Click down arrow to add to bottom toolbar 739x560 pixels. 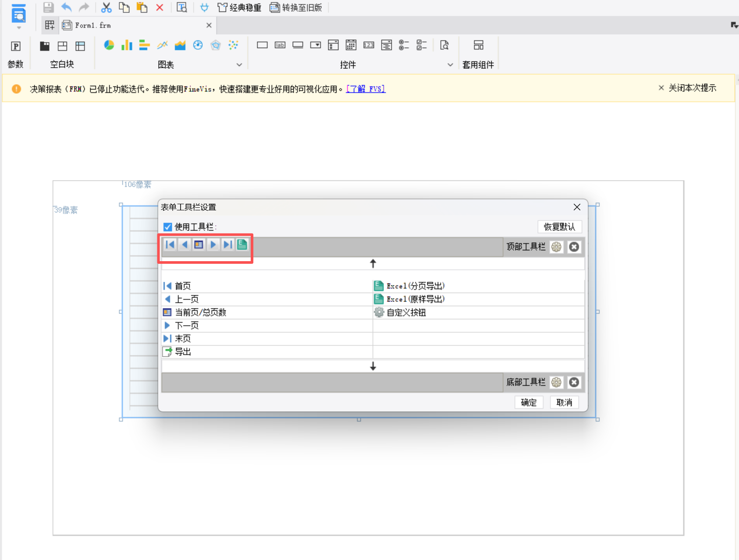tap(373, 366)
